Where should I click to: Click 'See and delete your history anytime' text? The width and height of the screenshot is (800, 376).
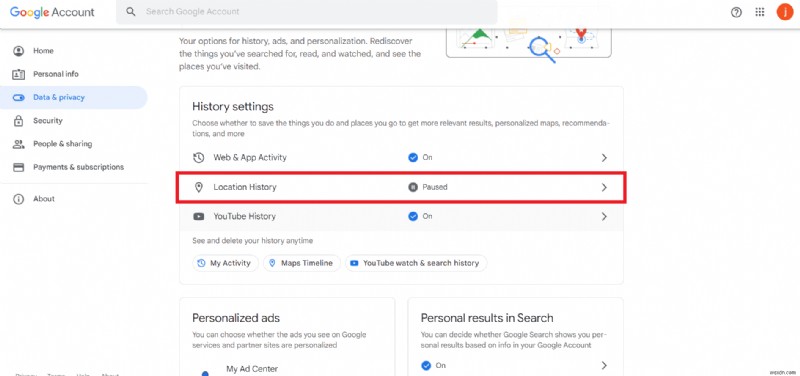coord(253,240)
